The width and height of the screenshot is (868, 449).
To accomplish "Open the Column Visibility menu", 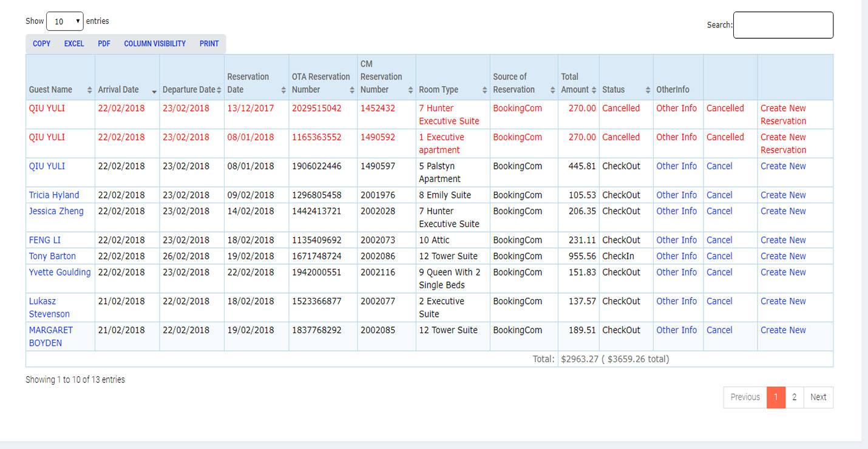I will point(155,44).
